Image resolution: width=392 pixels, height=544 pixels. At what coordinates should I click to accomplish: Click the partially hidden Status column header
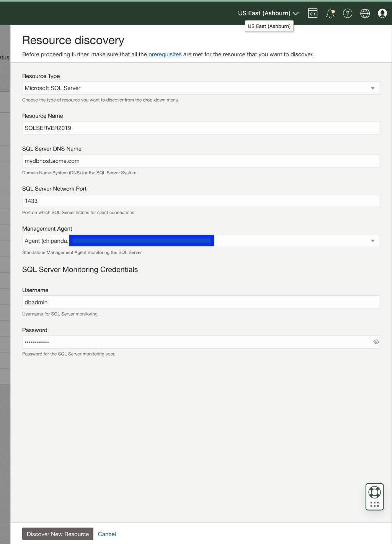(4, 57)
